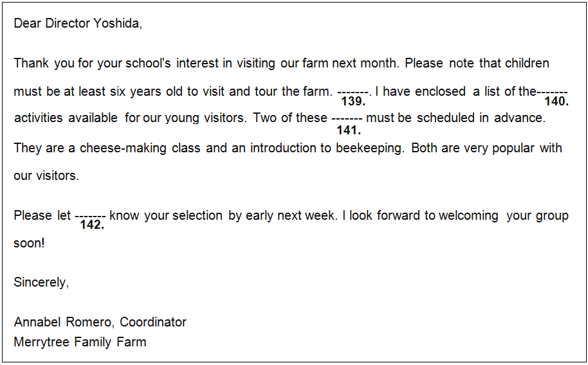The image size is (588, 365).
Task: Select the question number 141 label
Action: pyautogui.click(x=348, y=129)
